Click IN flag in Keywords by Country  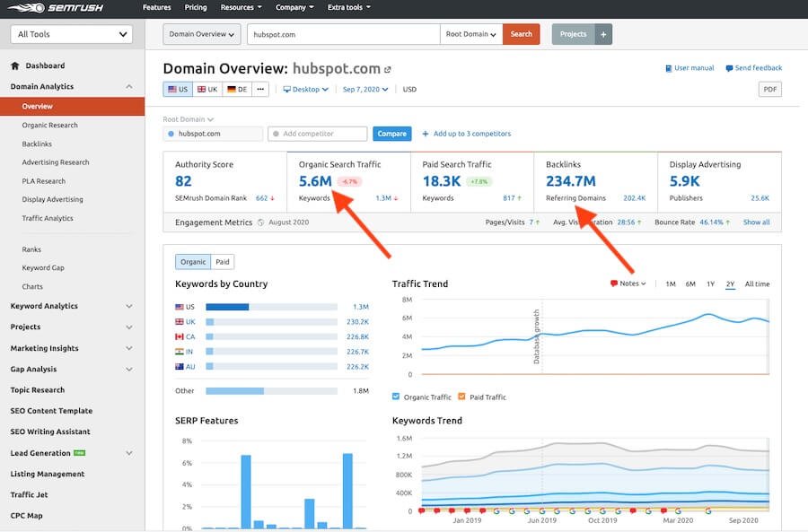click(180, 352)
